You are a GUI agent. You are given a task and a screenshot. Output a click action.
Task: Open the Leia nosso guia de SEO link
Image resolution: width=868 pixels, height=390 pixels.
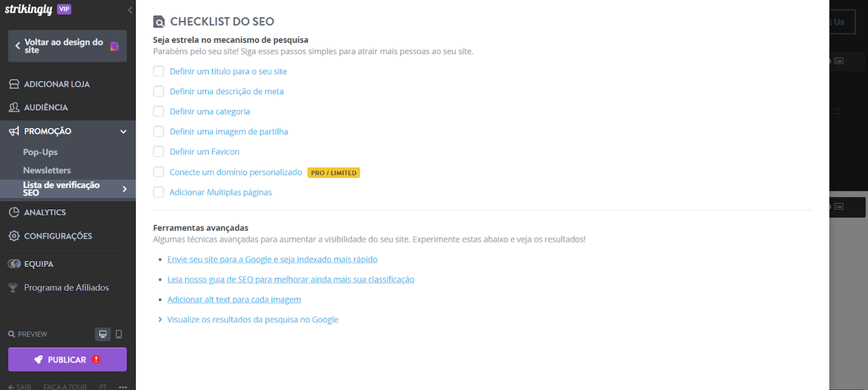click(291, 279)
